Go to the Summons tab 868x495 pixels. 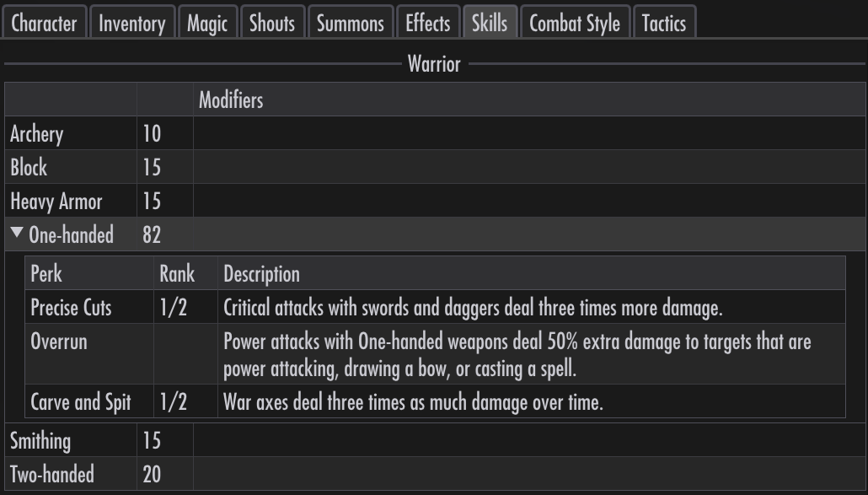pyautogui.click(x=351, y=23)
